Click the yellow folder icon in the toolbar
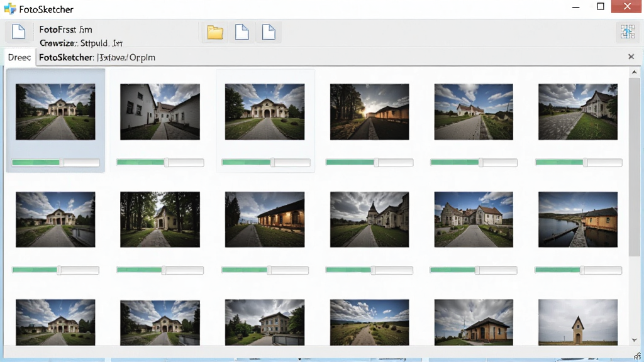Screen dimensions: 644x362 coord(215,32)
